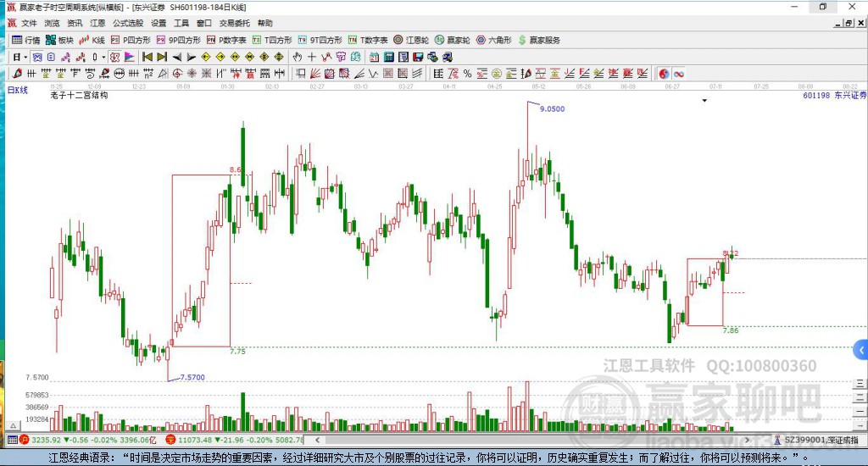Image resolution: width=868 pixels, height=466 pixels.
Task: Open the P四方形 tool
Action: pyautogui.click(x=131, y=40)
